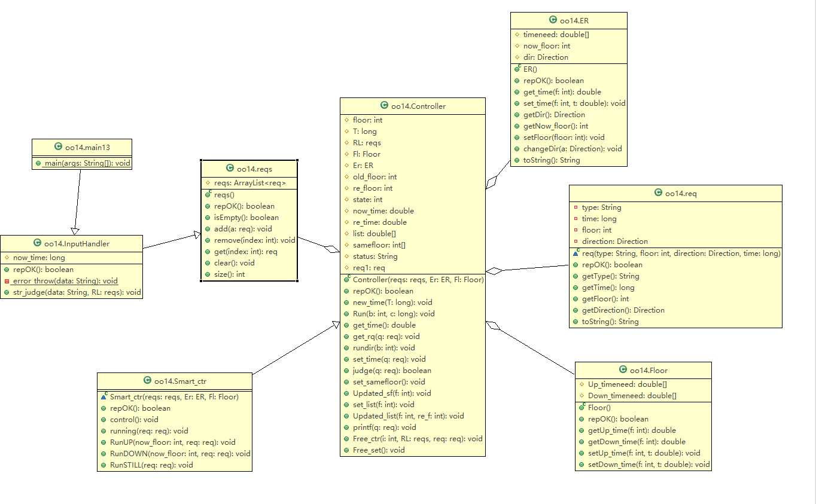This screenshot has height=504, width=816.
Task: Select add(a: req): void method
Action: pyautogui.click(x=242, y=229)
